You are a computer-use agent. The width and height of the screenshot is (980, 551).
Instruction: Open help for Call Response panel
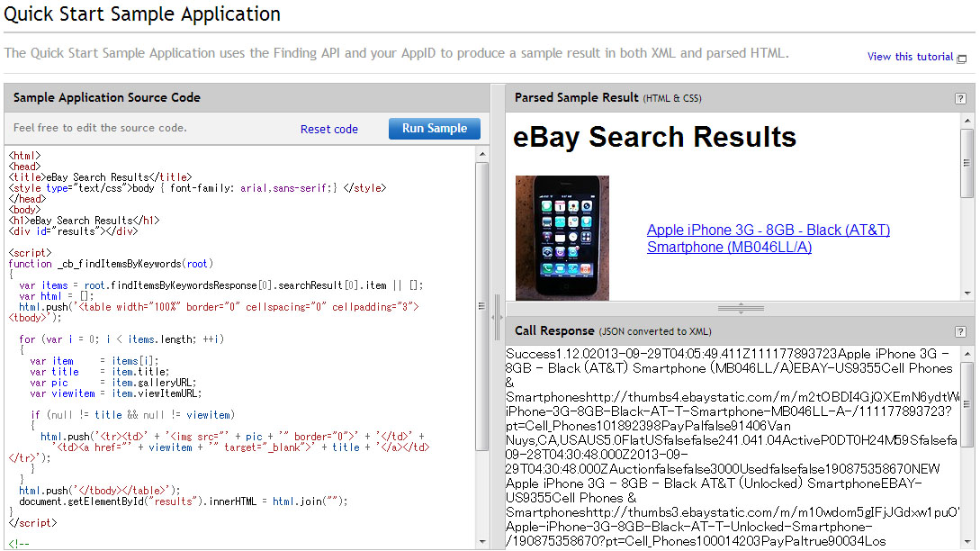(x=960, y=331)
